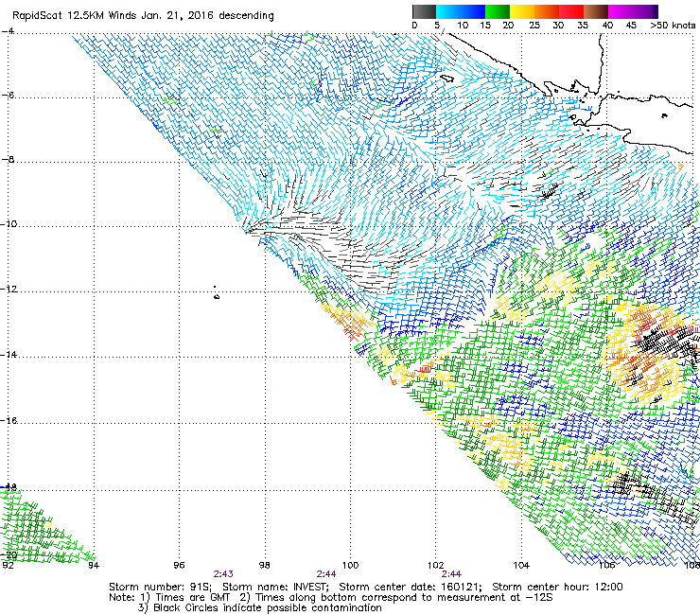The width and height of the screenshot is (700, 615).
Task: Click the 'descending' word in the title
Action: click(x=246, y=16)
